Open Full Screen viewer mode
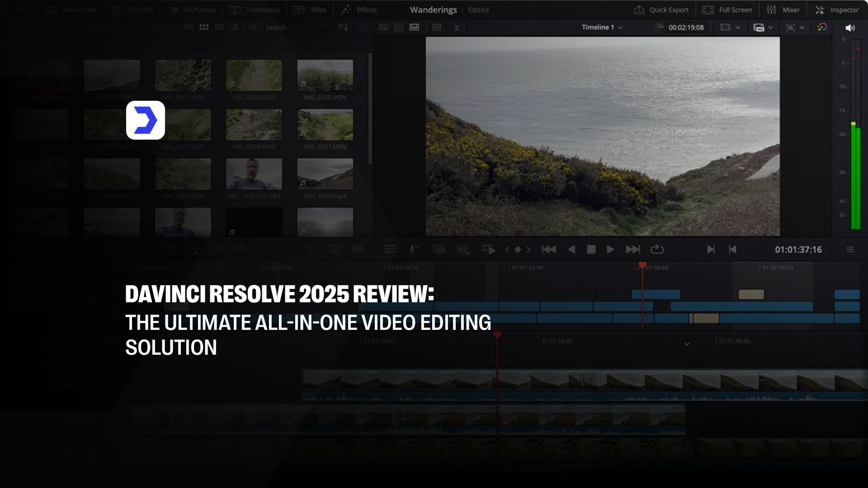Viewport: 868px width, 488px height. 727,10
